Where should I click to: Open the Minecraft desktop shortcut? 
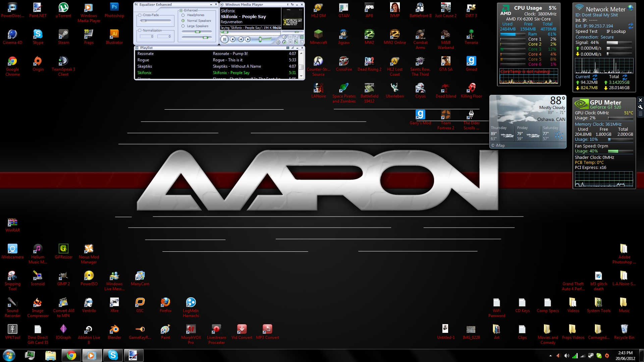[318, 35]
